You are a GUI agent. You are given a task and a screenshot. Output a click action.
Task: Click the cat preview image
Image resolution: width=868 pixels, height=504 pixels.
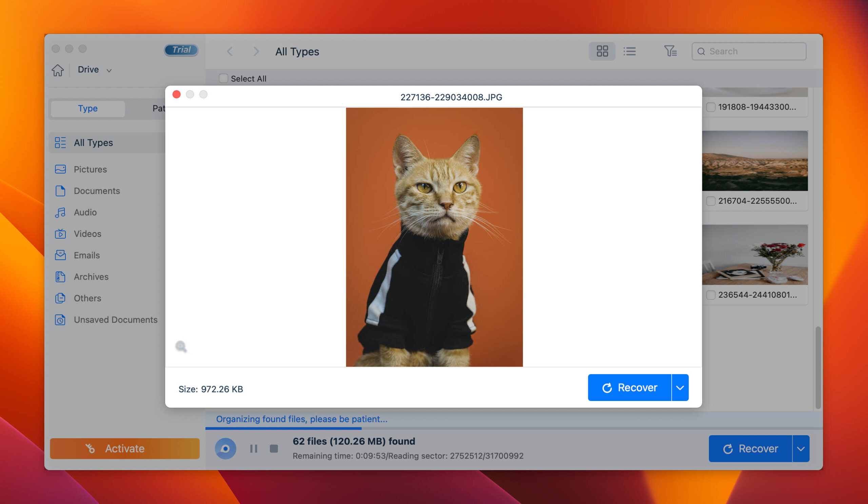pyautogui.click(x=434, y=237)
